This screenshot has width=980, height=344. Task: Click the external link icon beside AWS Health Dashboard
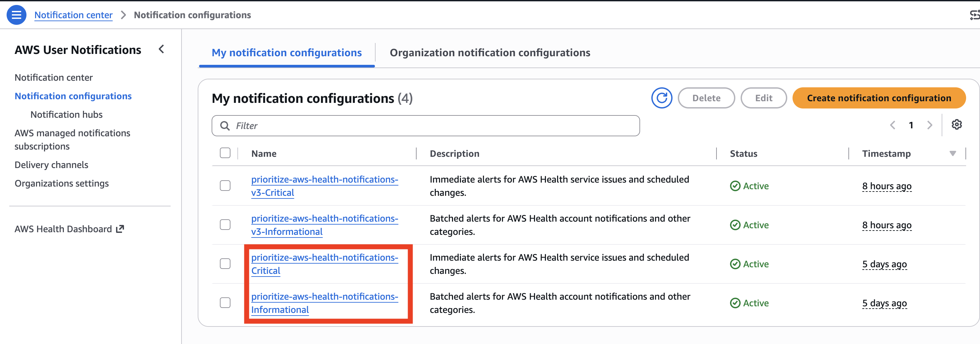coord(120,229)
